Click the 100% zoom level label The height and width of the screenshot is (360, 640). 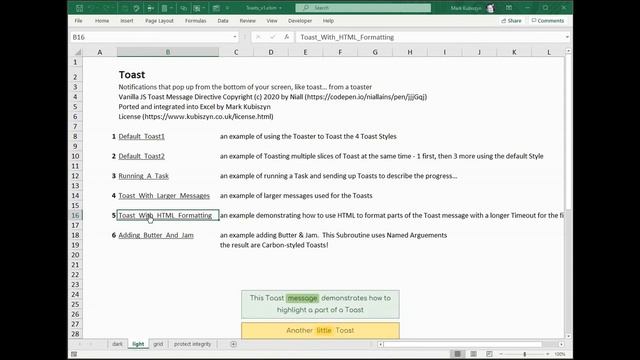tap(560, 354)
